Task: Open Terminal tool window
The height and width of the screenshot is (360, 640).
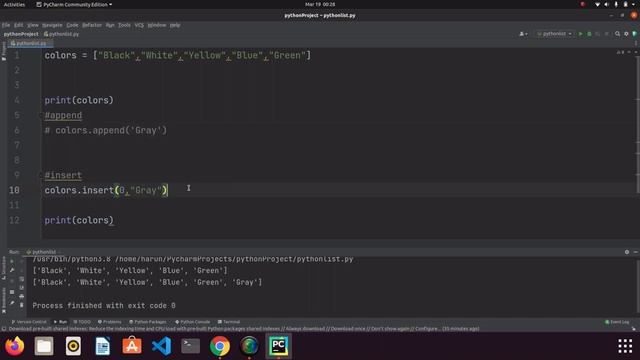Action: pos(229,322)
